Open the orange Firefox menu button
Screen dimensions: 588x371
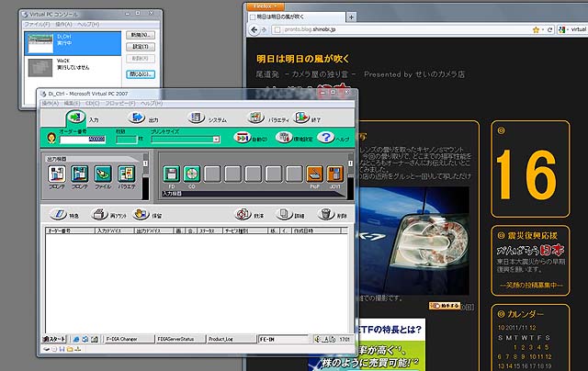click(x=266, y=6)
